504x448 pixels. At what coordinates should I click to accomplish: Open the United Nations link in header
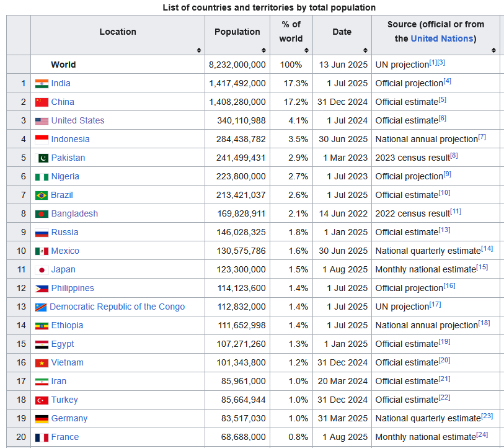442,38
